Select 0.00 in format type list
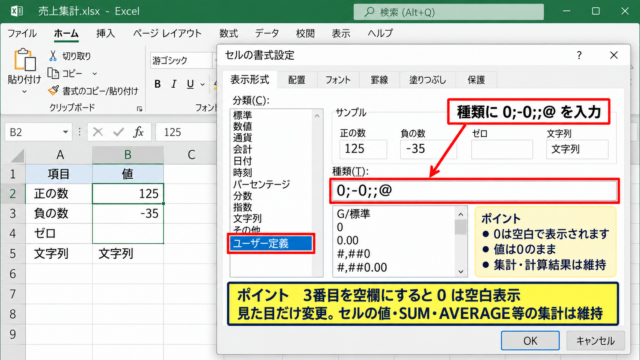This screenshot has height=360, width=640. [347, 240]
